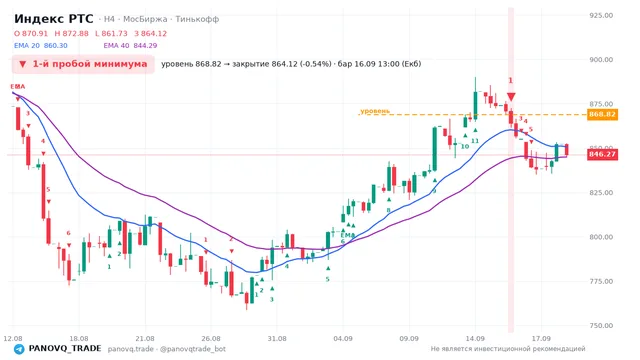Viewport: 640px width, 360px height.
Task: Click the 'Индекс РТС' chart title
Action: click(53, 19)
